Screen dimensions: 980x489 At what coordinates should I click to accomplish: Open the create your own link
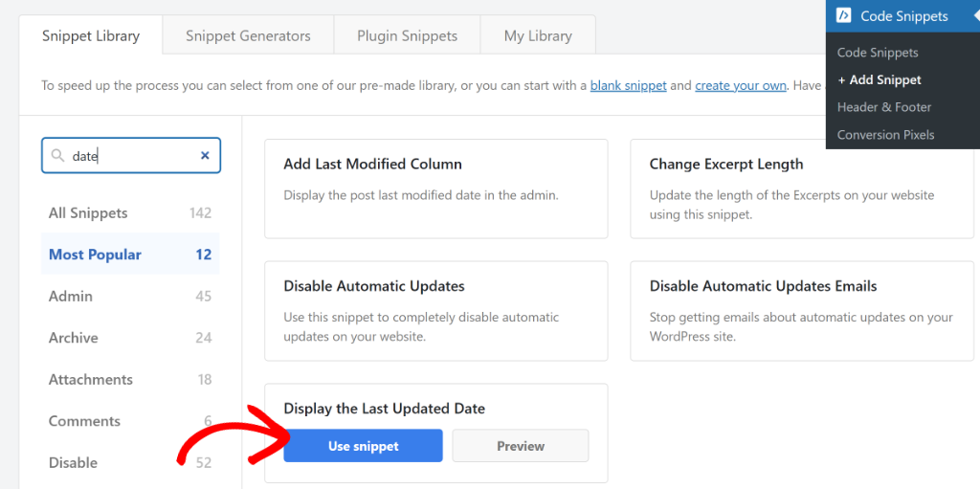click(741, 85)
